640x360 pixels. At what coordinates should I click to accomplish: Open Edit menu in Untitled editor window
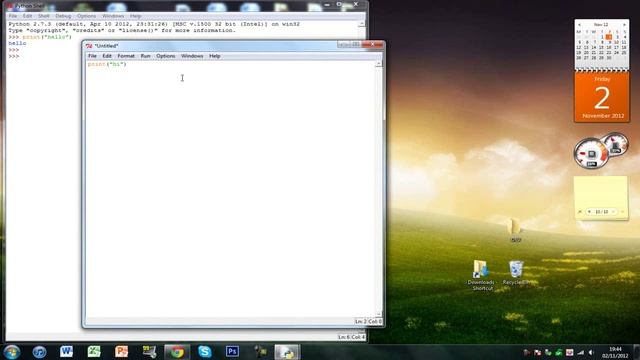pyautogui.click(x=107, y=56)
